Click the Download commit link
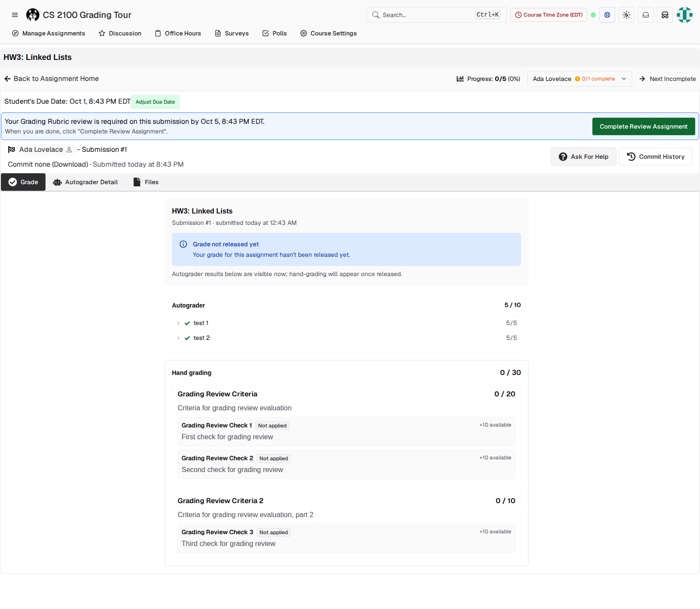The height and width of the screenshot is (609, 700). click(70, 164)
